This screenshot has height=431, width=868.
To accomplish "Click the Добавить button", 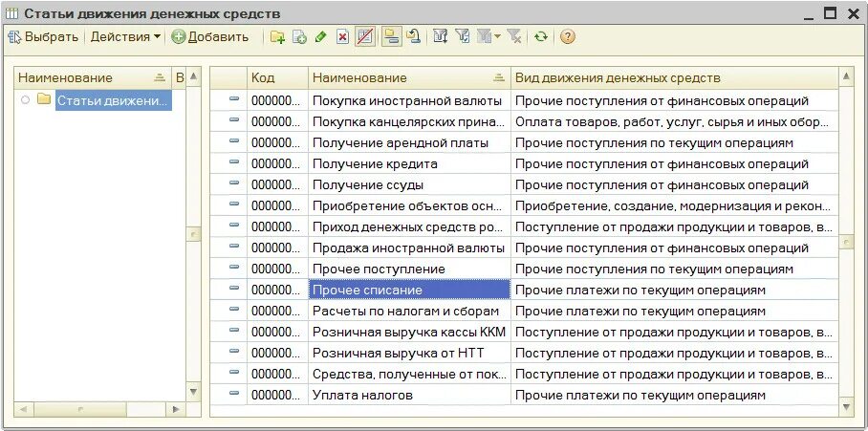I will click(209, 37).
